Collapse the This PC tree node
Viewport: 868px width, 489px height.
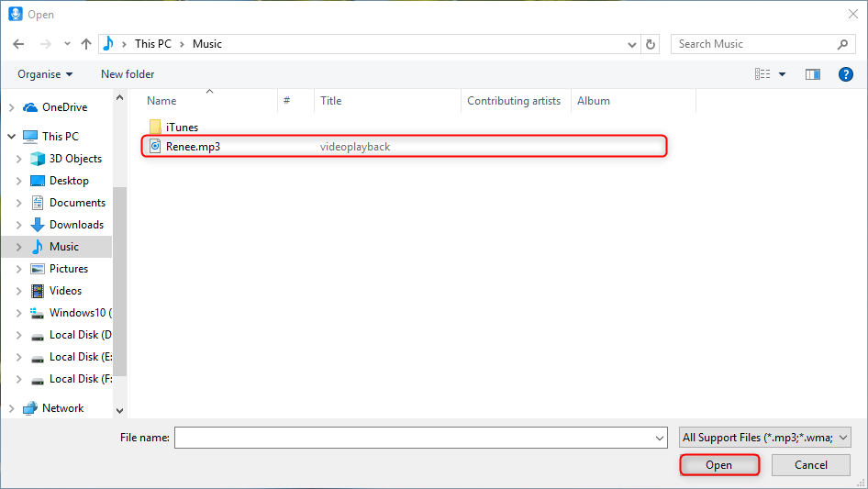click(11, 137)
